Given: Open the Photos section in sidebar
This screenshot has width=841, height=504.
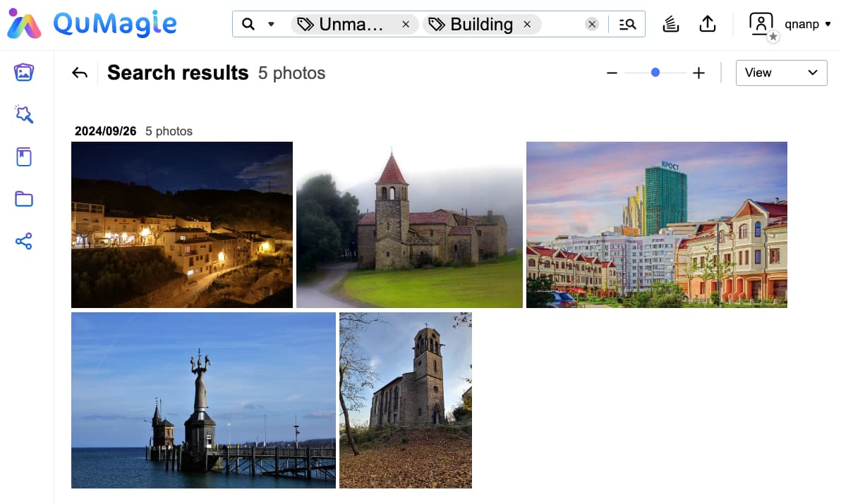Looking at the screenshot, I should pos(24,73).
